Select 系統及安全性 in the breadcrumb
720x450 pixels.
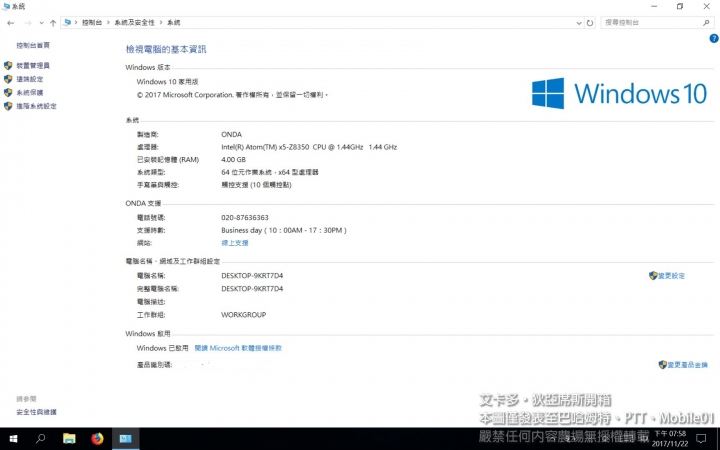pyautogui.click(x=135, y=22)
